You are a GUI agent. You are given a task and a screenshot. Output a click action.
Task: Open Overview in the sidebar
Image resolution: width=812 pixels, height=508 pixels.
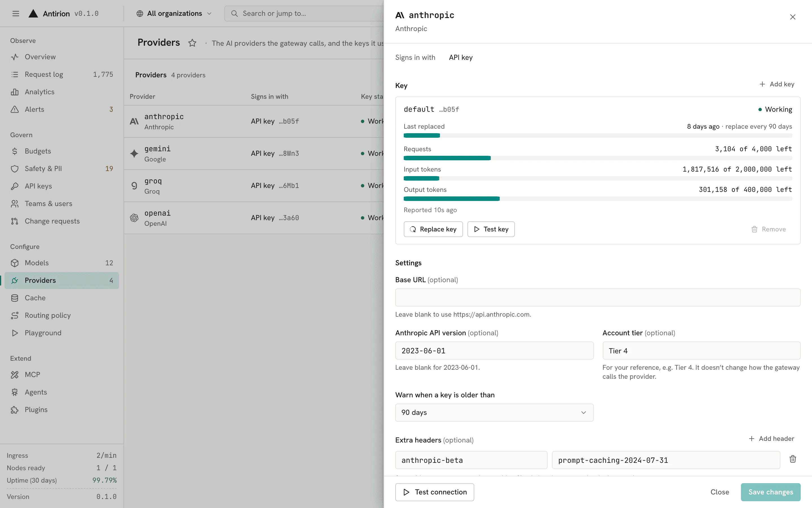coord(62,57)
